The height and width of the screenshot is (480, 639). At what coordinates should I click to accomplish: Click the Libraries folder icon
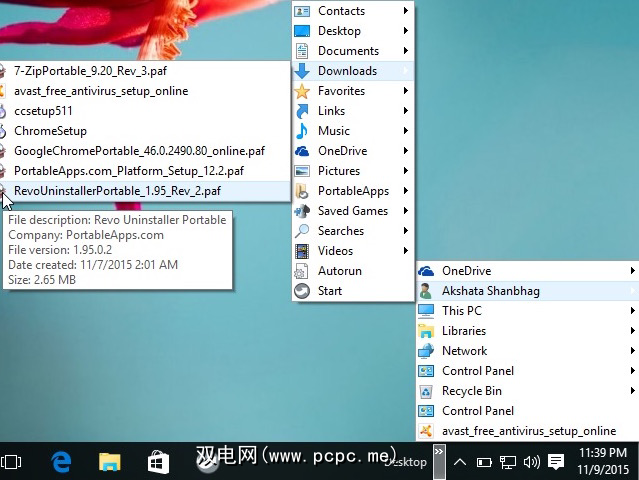[426, 331]
